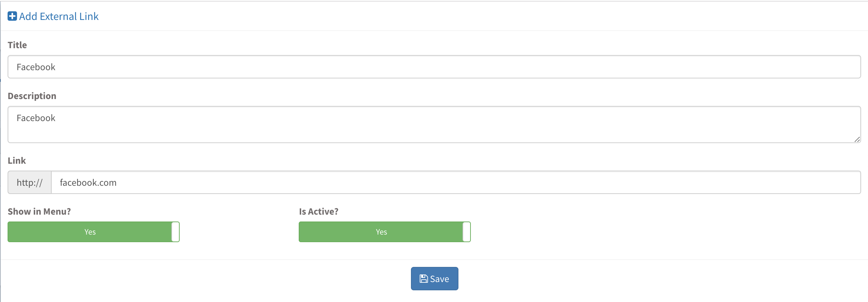
Task: Click inside the Description textarea
Action: point(434,125)
